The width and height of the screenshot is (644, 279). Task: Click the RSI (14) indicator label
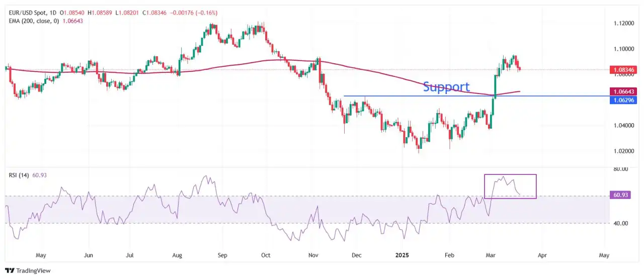pyautogui.click(x=19, y=175)
